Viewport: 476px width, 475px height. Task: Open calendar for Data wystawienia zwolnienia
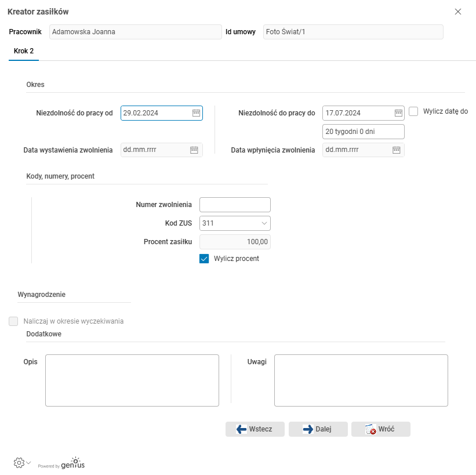coord(194,150)
